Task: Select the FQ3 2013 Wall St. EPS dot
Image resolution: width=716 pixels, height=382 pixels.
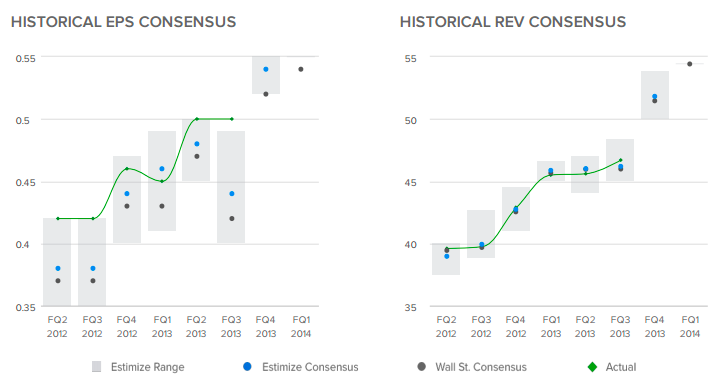Action: (x=232, y=219)
